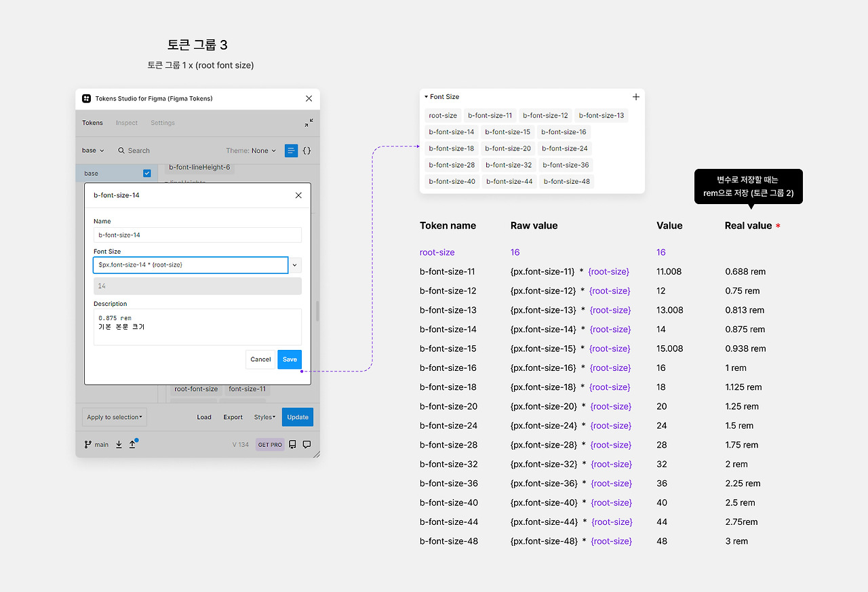This screenshot has height=592, width=868.
Task: Select the Tokens tab
Action: coord(92,123)
